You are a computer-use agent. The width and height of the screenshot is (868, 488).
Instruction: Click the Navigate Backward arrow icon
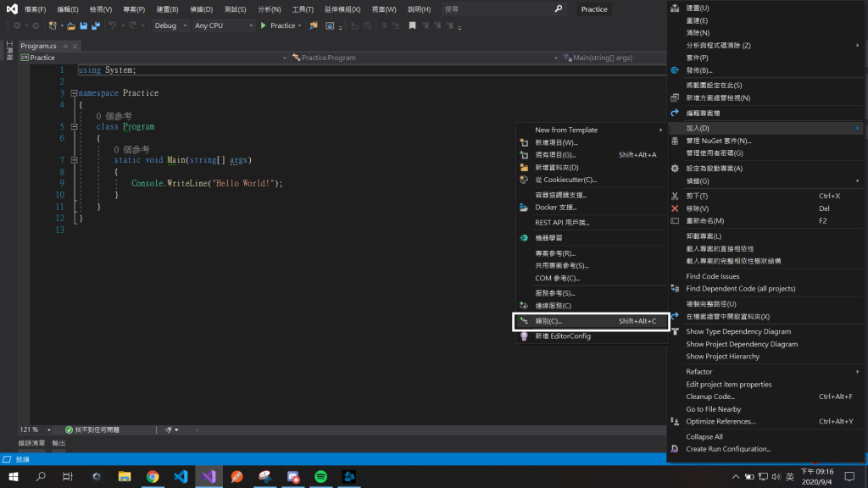pyautogui.click(x=17, y=25)
